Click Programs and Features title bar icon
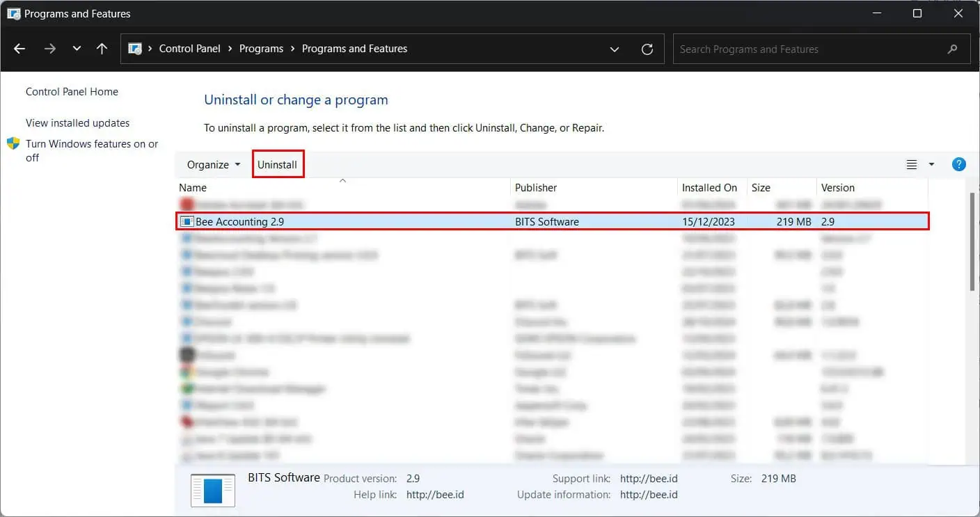 pos(13,14)
